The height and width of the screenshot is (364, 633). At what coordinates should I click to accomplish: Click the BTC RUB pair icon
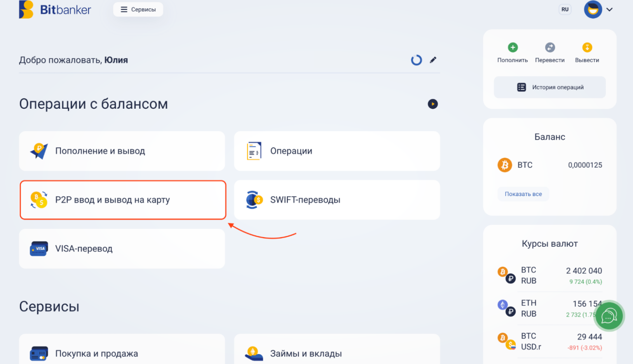pos(506,275)
